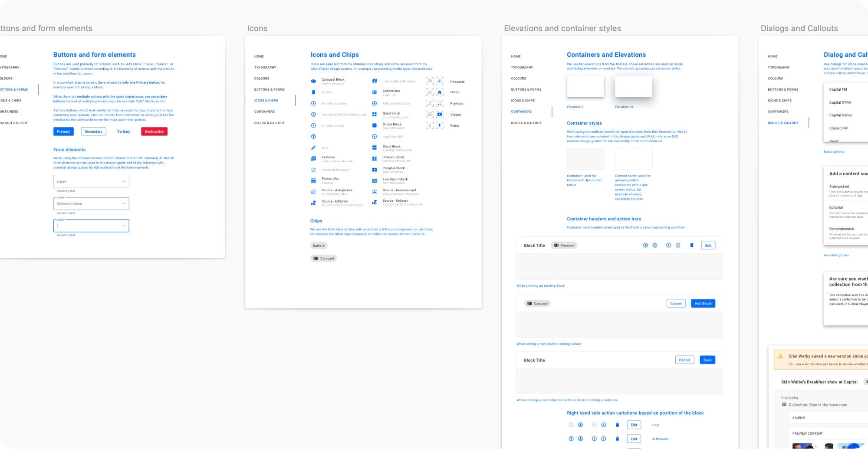
Task: Open Typography in the Icons frame sidebar
Action: (x=265, y=67)
